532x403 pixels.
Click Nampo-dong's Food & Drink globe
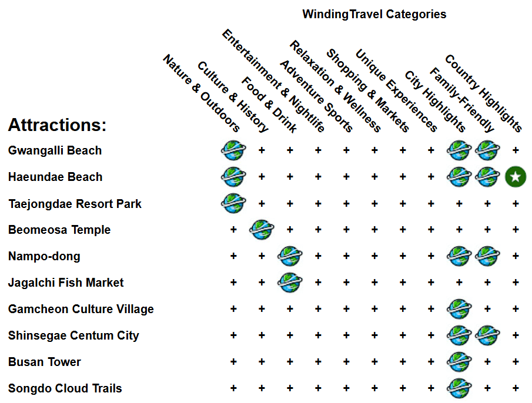tap(290, 256)
